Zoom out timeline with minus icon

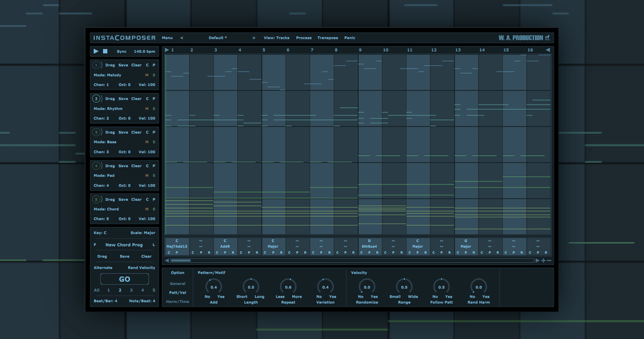click(x=549, y=260)
